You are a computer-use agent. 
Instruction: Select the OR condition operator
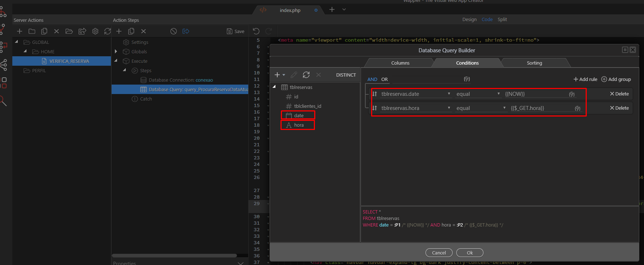385,79
